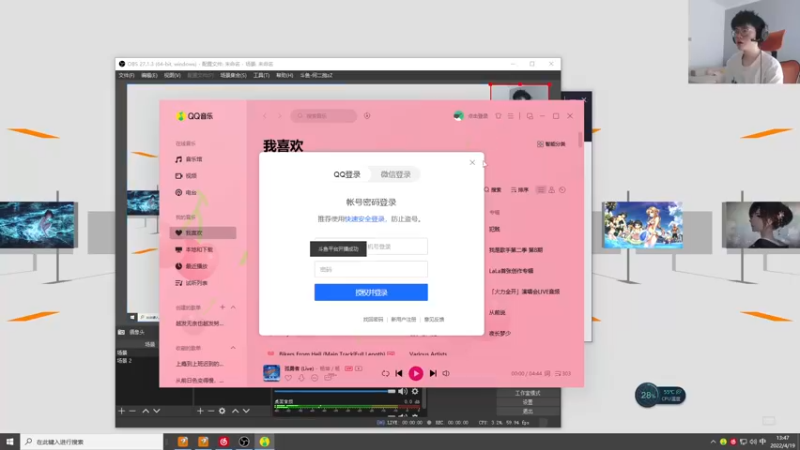Open OBS 文件(F) menu
This screenshot has width=800, height=450.
(127, 75)
